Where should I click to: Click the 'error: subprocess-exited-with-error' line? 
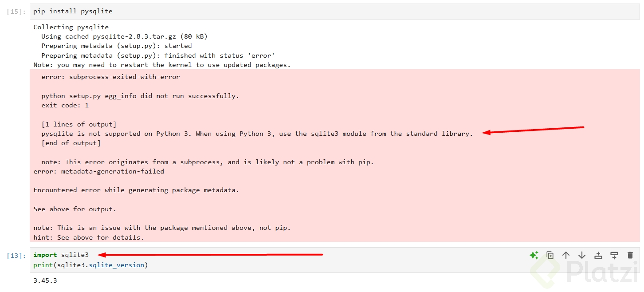click(x=110, y=77)
